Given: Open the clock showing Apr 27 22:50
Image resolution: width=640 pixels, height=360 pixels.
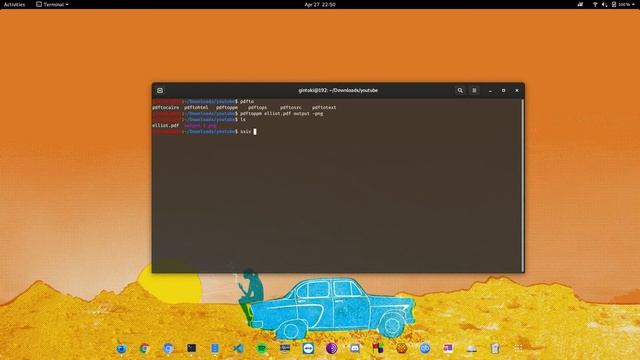Looking at the screenshot, I should click(320, 4).
